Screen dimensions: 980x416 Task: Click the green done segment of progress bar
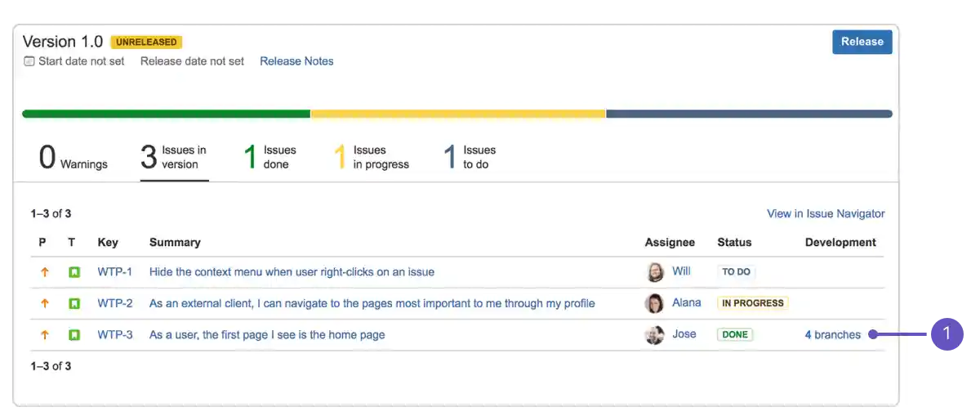(167, 114)
